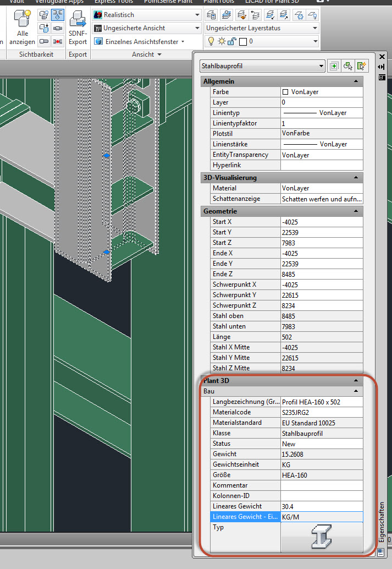Click the Farbe VonLayer color swatch
Viewport: 392px width, 569px height.
(x=285, y=92)
